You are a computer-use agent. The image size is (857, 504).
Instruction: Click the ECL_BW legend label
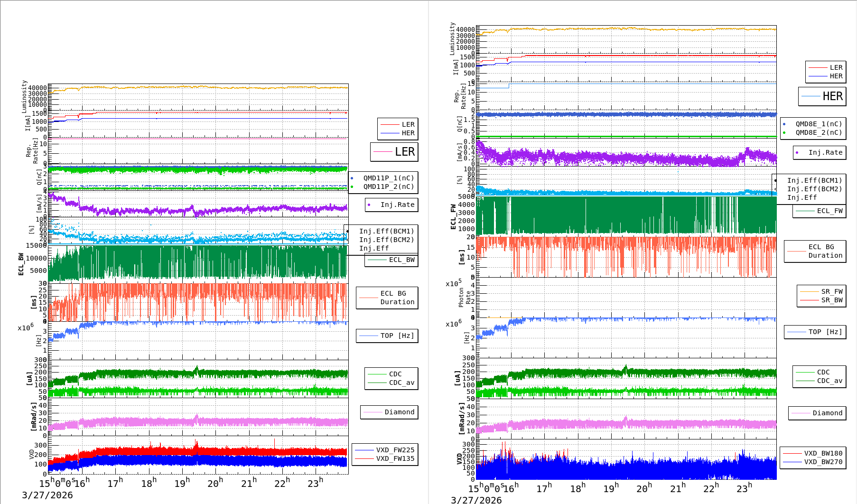[401, 260]
